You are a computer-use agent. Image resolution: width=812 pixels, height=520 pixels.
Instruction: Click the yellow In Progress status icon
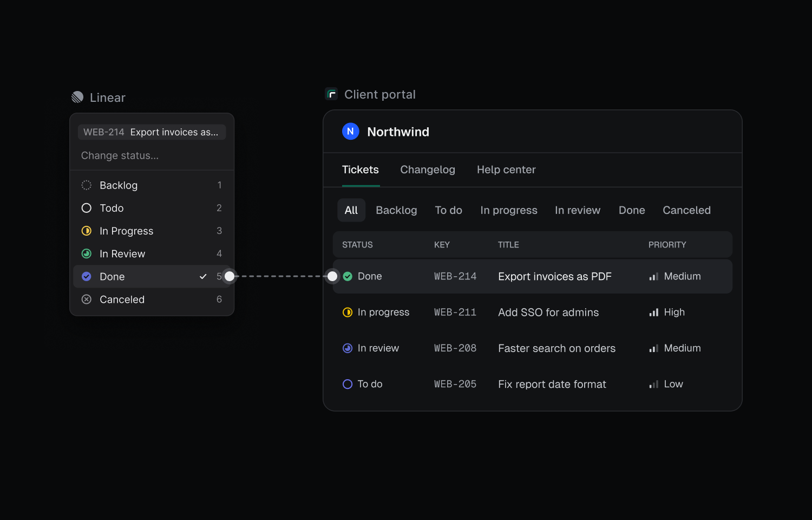87,231
